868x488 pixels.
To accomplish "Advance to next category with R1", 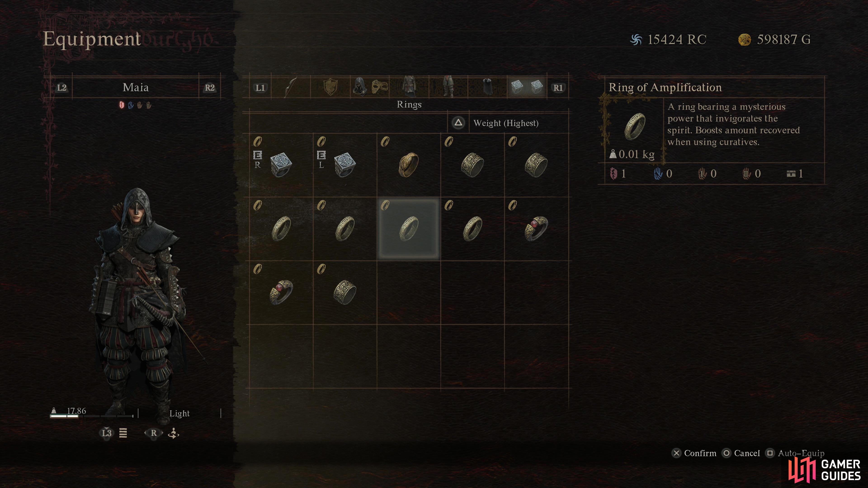I will coord(558,88).
